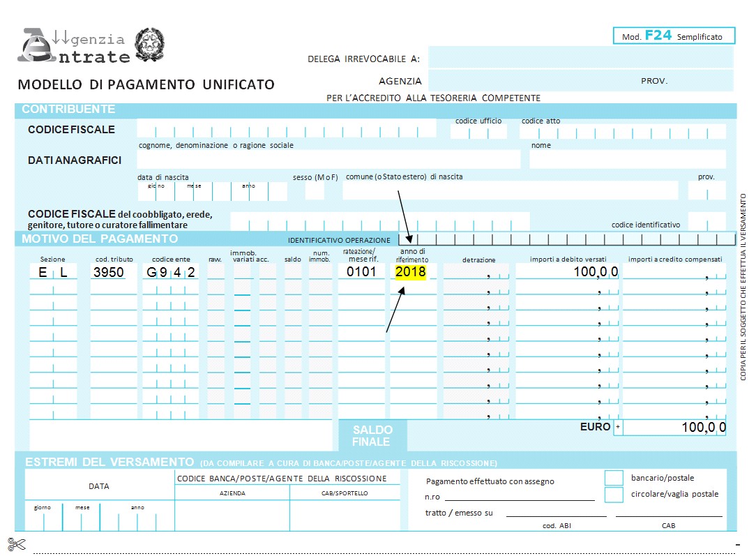Click the Italian Republic emblem

point(149,43)
